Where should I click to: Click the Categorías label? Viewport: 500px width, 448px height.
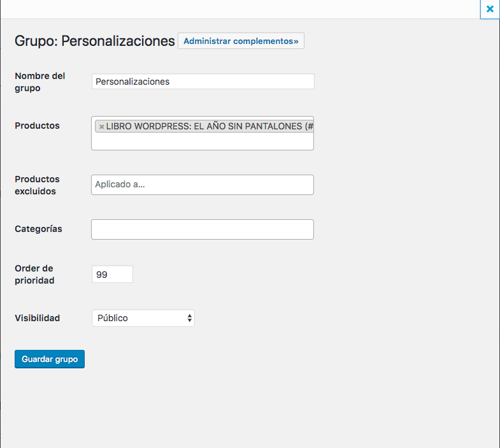tap(38, 229)
